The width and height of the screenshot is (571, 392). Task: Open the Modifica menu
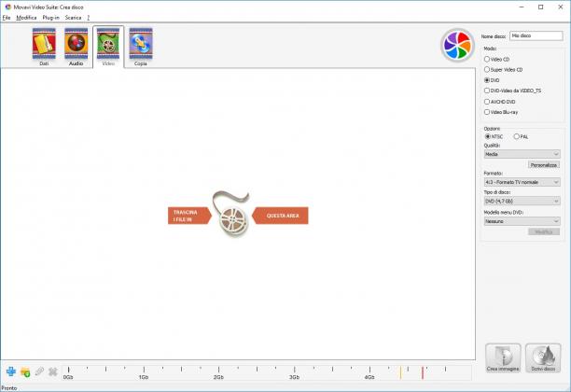point(26,18)
